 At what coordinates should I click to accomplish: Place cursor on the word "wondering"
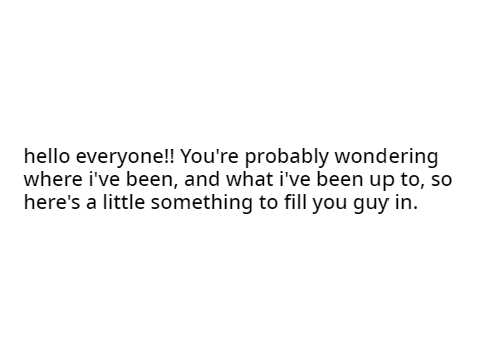pyautogui.click(x=386, y=157)
